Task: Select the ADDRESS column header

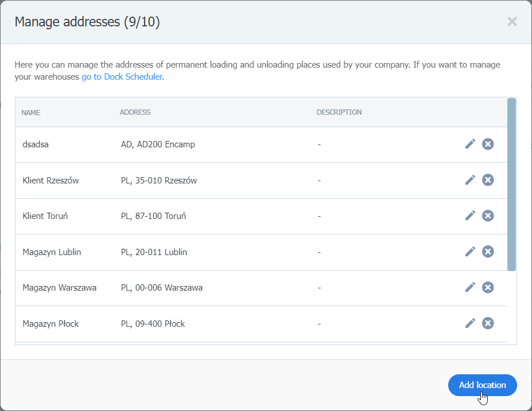Action: click(x=135, y=112)
